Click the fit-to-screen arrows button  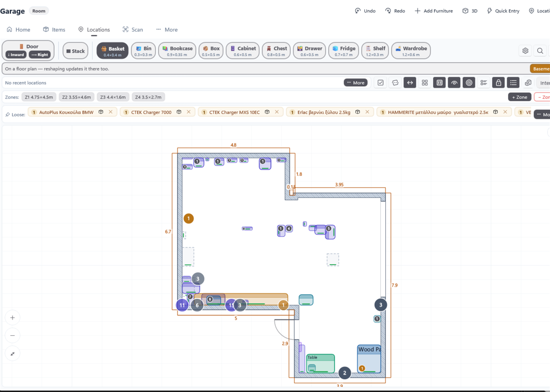click(x=12, y=353)
